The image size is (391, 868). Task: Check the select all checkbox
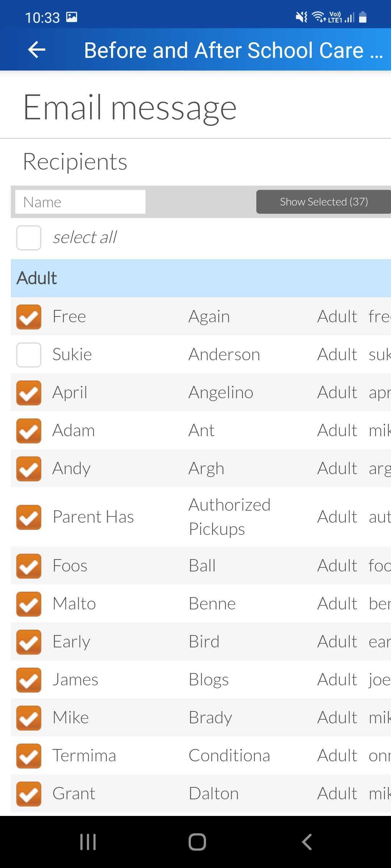coord(29,238)
